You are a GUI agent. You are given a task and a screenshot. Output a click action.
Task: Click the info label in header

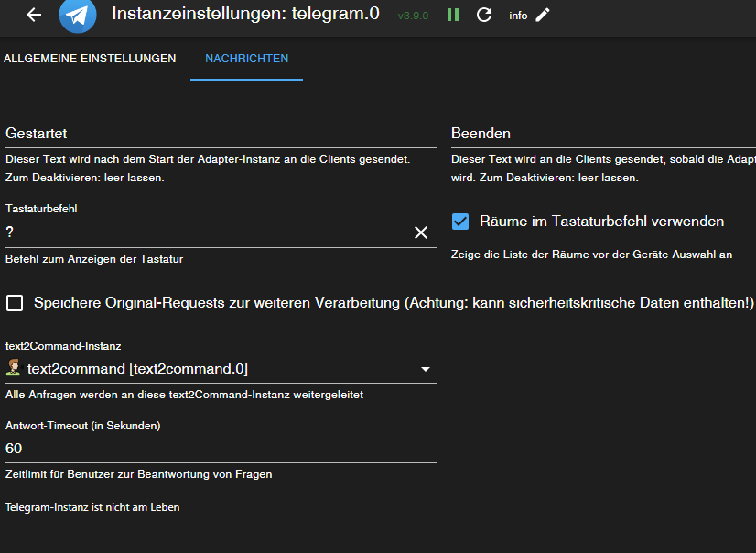coord(518,16)
